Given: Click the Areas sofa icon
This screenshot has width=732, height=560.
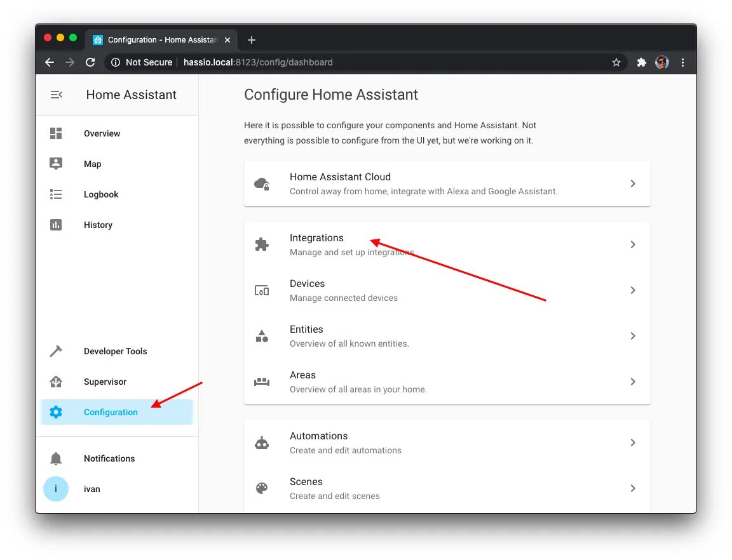Looking at the screenshot, I should click(262, 382).
